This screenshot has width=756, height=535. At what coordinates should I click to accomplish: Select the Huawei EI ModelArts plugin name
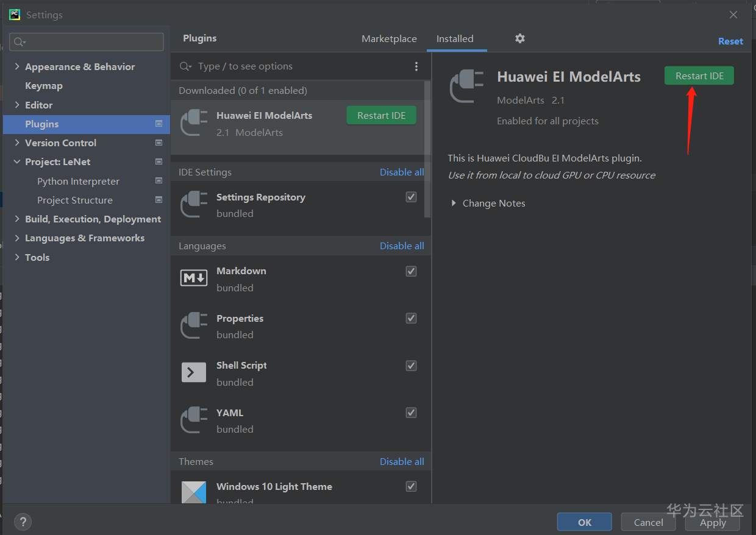click(264, 115)
